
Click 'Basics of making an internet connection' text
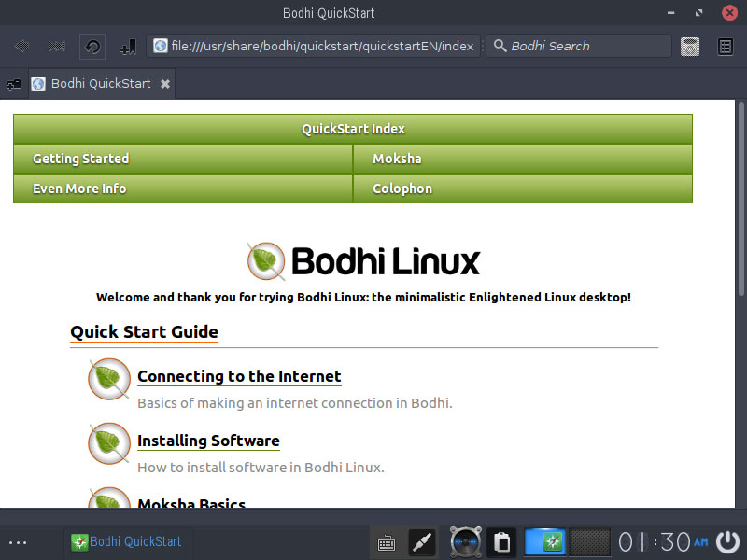295,403
